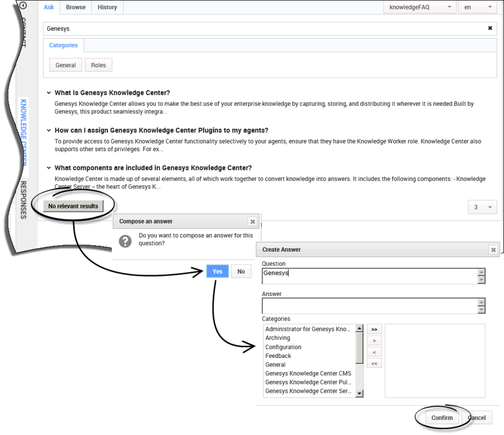504x435 pixels.
Task: Open the results count dropdown showing 3
Action: 482,207
